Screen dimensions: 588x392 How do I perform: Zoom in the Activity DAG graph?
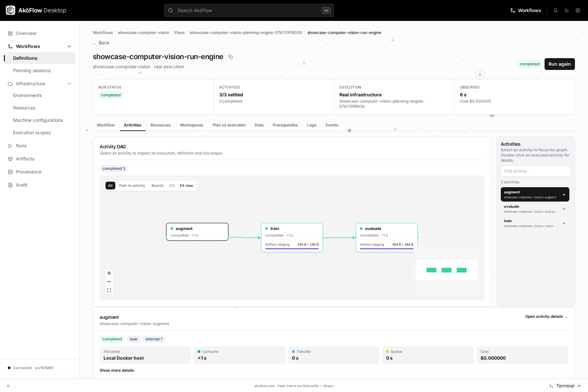[109, 273]
